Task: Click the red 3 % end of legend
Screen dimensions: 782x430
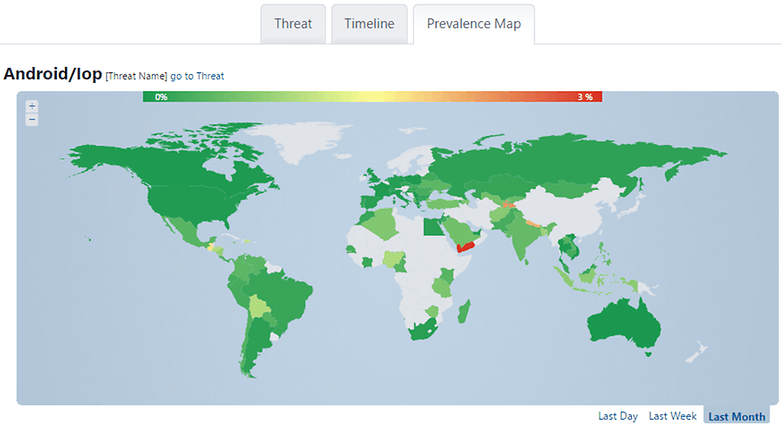Action: click(585, 97)
